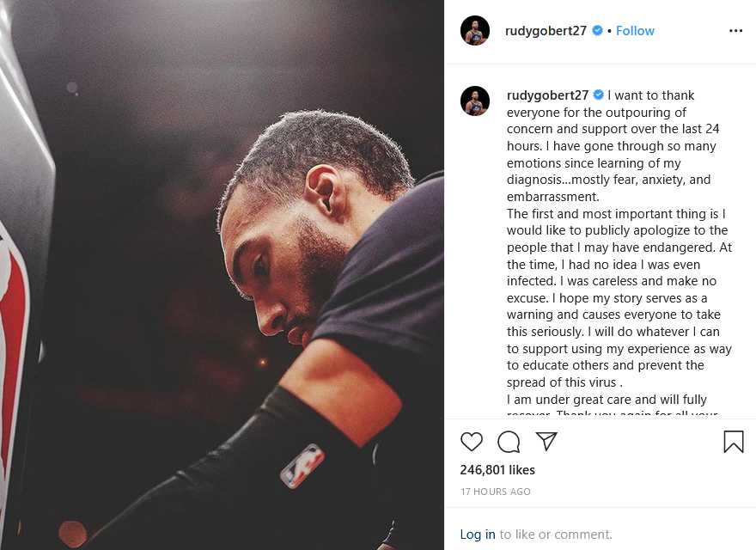Open comments via the speech bubble icon

coord(509,442)
